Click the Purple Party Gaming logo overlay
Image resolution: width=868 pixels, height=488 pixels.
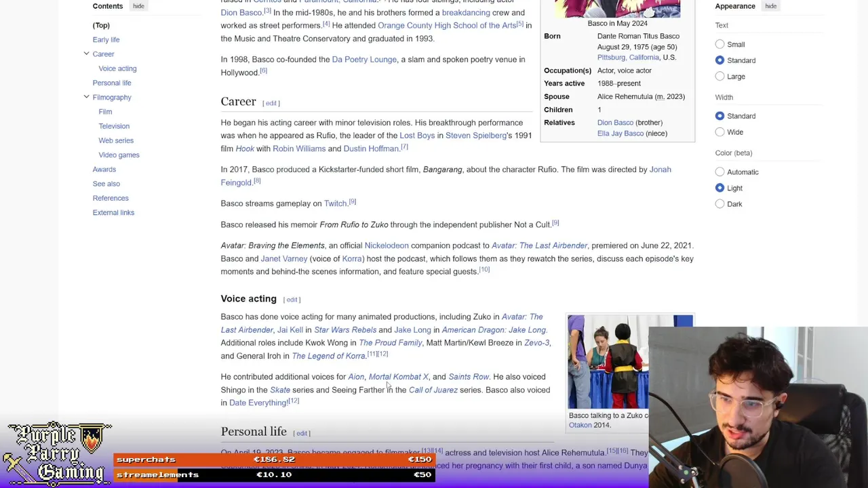pos(58,453)
